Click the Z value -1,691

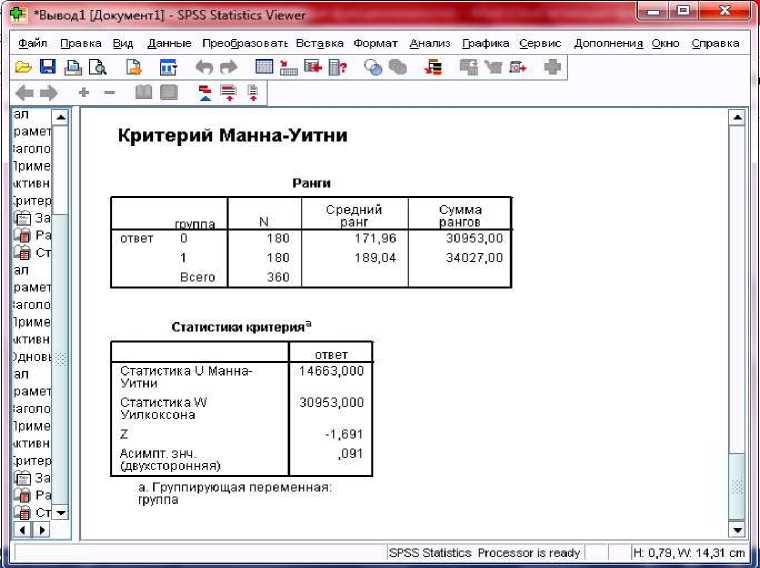[x=344, y=434]
